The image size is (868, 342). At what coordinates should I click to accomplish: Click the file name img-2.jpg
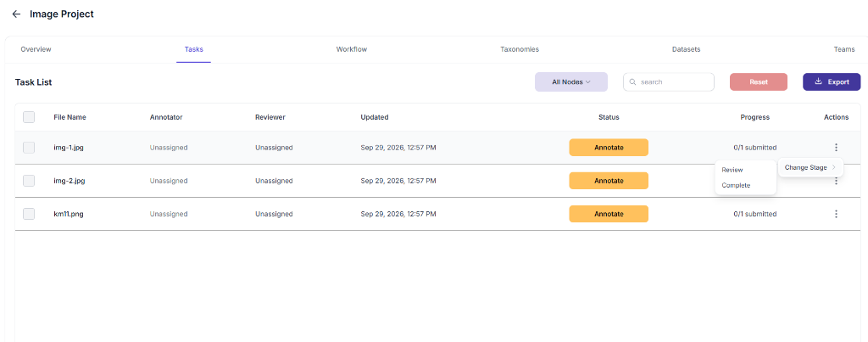70,181
